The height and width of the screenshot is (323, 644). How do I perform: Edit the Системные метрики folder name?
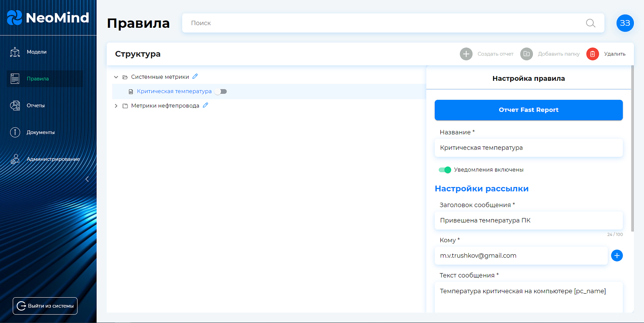195,76
